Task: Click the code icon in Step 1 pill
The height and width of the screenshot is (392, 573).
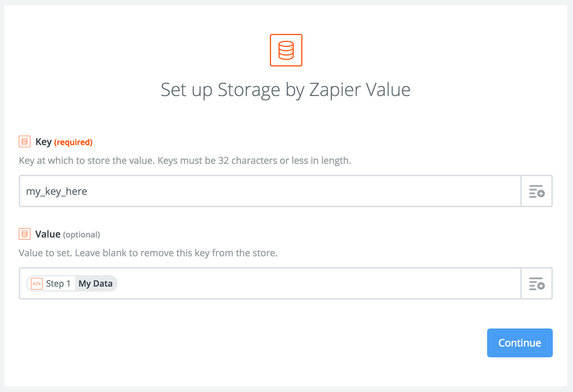Action: click(37, 284)
